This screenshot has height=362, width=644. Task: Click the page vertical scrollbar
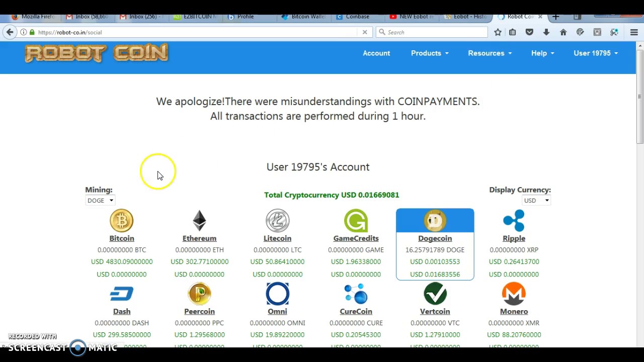640,96
